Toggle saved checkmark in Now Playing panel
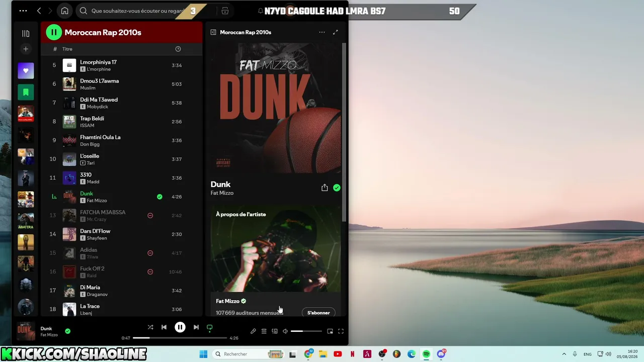644x362 pixels. tap(337, 188)
